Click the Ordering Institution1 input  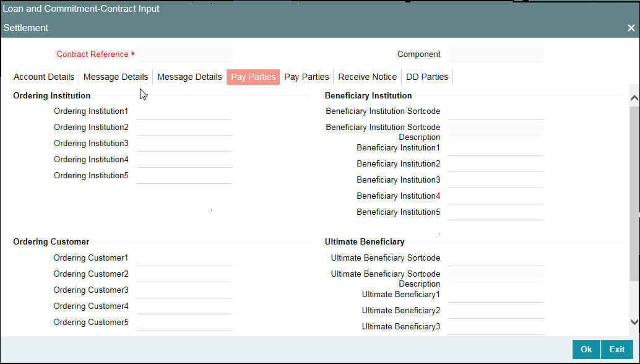point(184,111)
